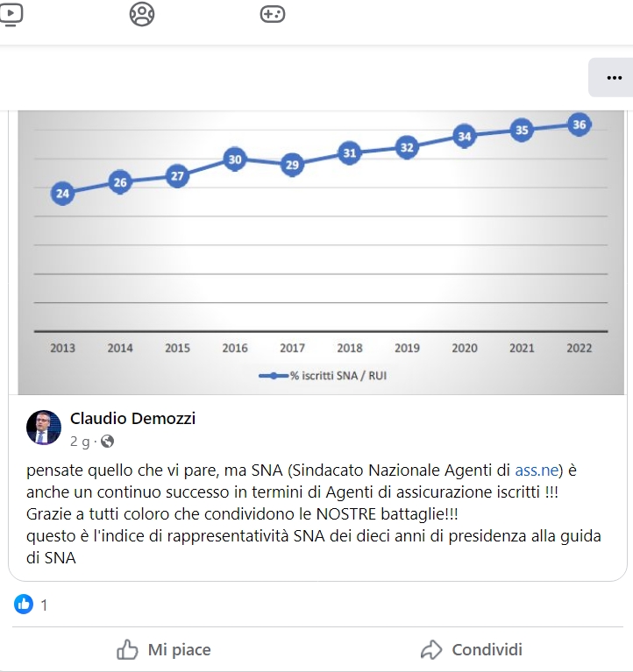The width and height of the screenshot is (633, 672).
Task: Show who reacted via count 1
Action: tap(44, 605)
